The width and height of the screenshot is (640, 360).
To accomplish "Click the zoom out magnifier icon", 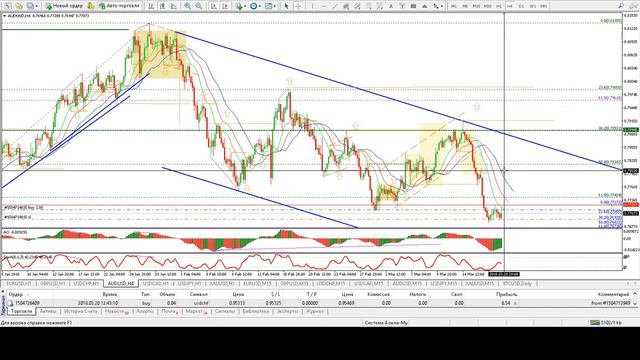I will [198, 6].
